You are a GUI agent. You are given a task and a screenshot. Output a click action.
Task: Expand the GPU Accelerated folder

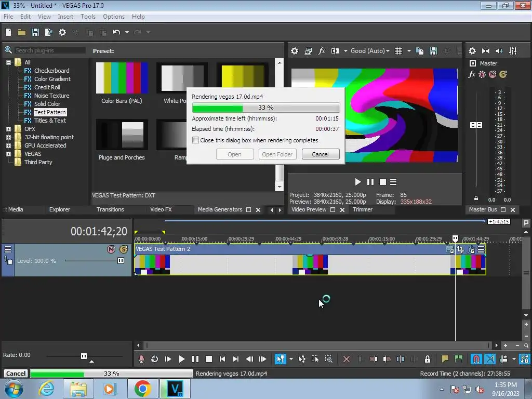(8, 145)
